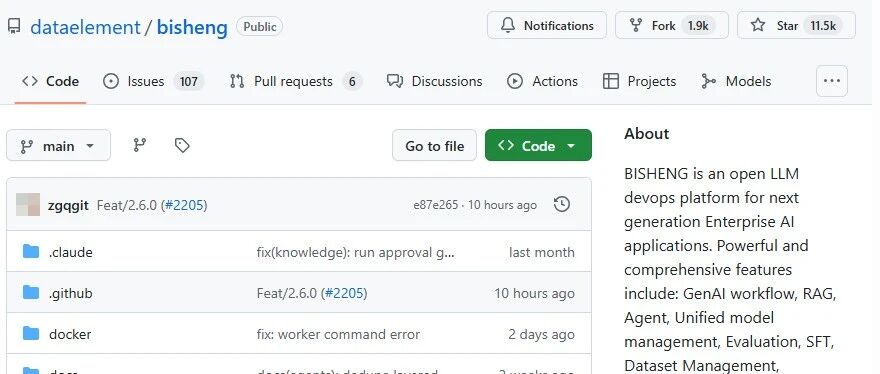This screenshot has height=374, width=880.
Task: Click the repository book icon
Action: pyautogui.click(x=14, y=26)
